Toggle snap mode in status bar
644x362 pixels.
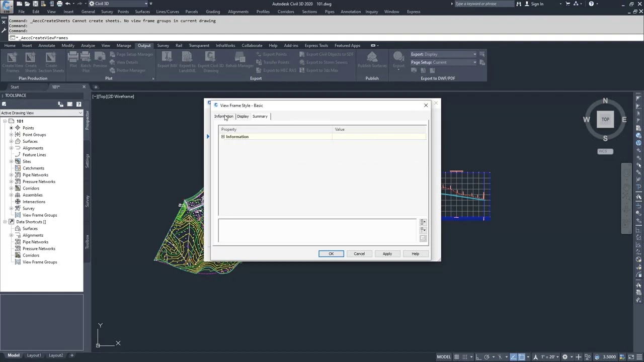click(x=465, y=357)
